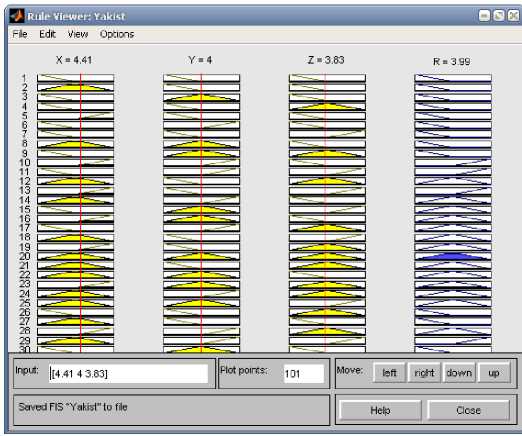Click the up move button

[x=494, y=373]
